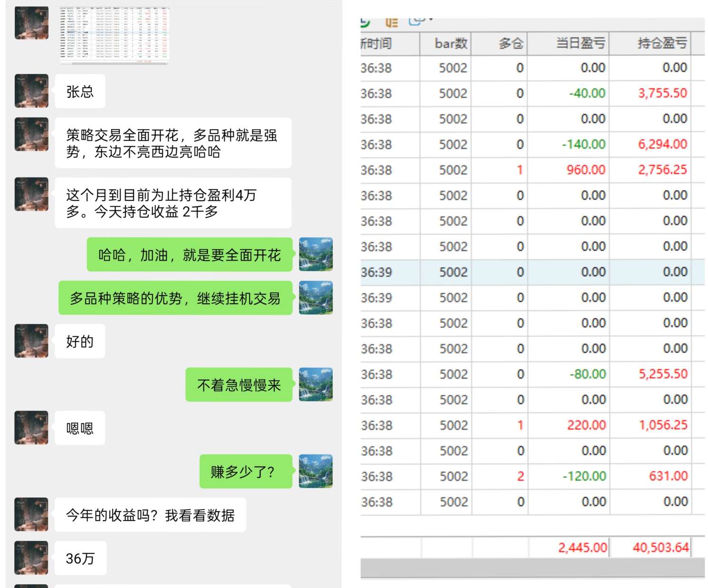
Task: Tap the avatar beside the 好的 message
Action: tap(31, 341)
